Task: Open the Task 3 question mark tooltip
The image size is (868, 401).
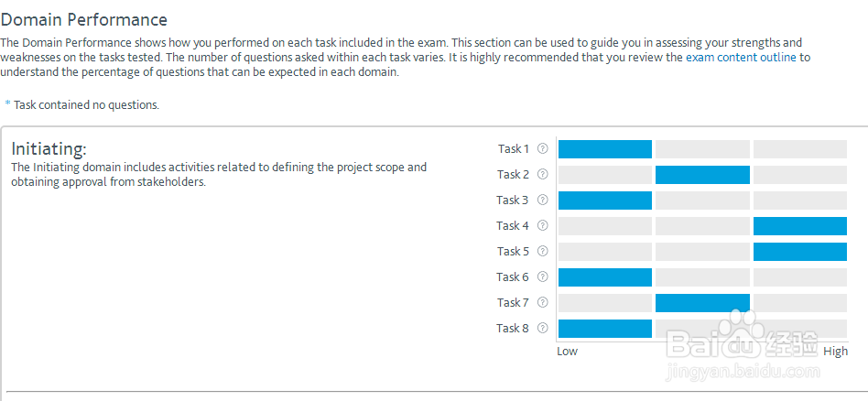Action: click(542, 200)
